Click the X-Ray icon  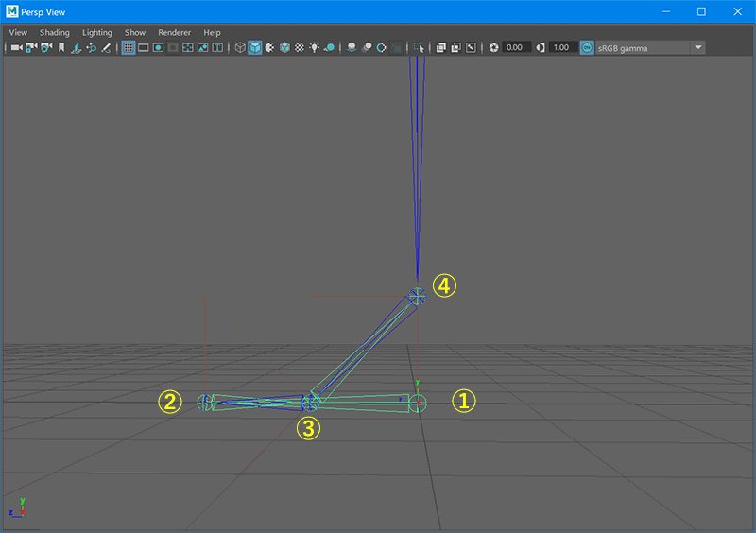tap(440, 47)
